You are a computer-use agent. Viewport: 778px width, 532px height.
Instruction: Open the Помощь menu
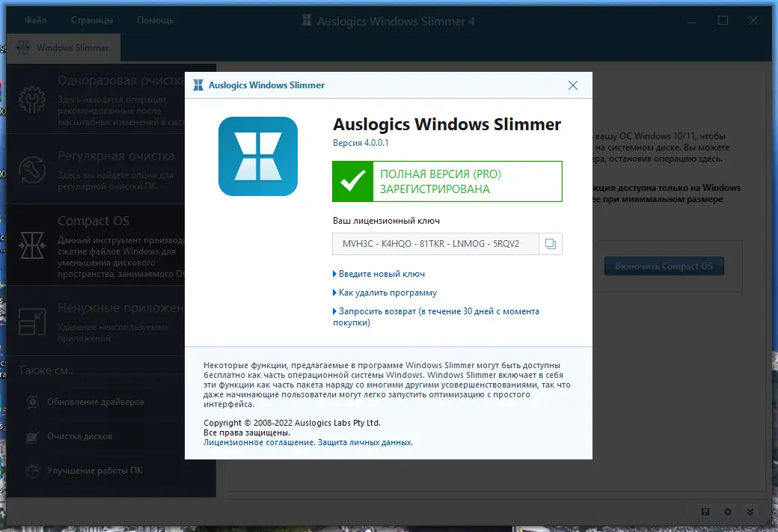(x=156, y=20)
